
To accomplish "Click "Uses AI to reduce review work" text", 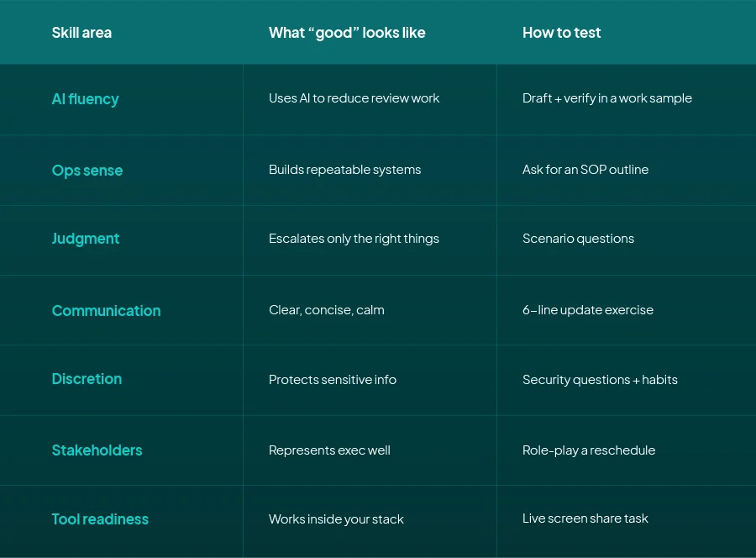I will tap(354, 98).
